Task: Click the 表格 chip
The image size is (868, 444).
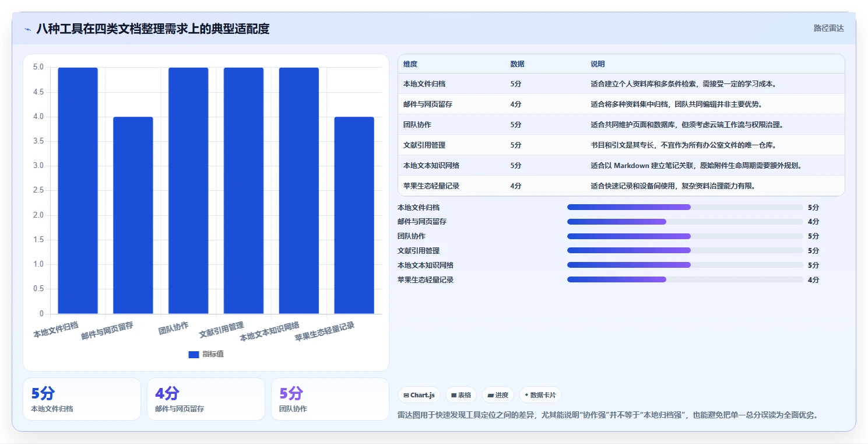Action: point(461,395)
